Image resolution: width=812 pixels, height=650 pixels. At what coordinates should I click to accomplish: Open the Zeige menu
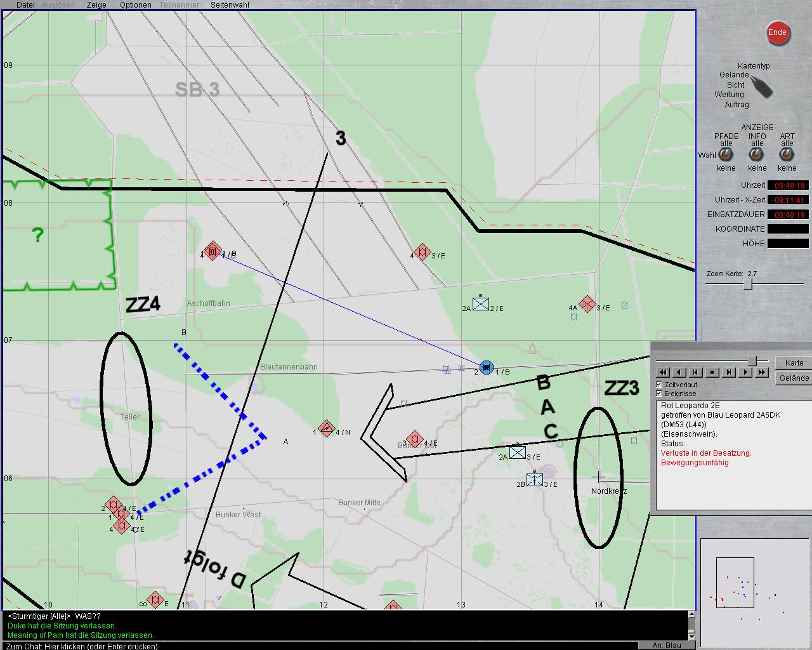click(96, 4)
